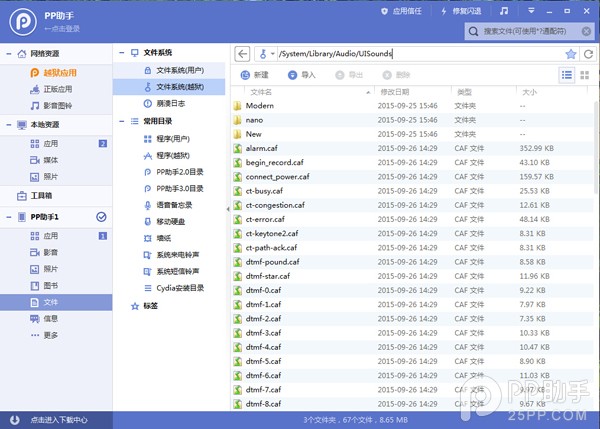Sort by 类型 column header
600x429 pixels.
pos(483,92)
